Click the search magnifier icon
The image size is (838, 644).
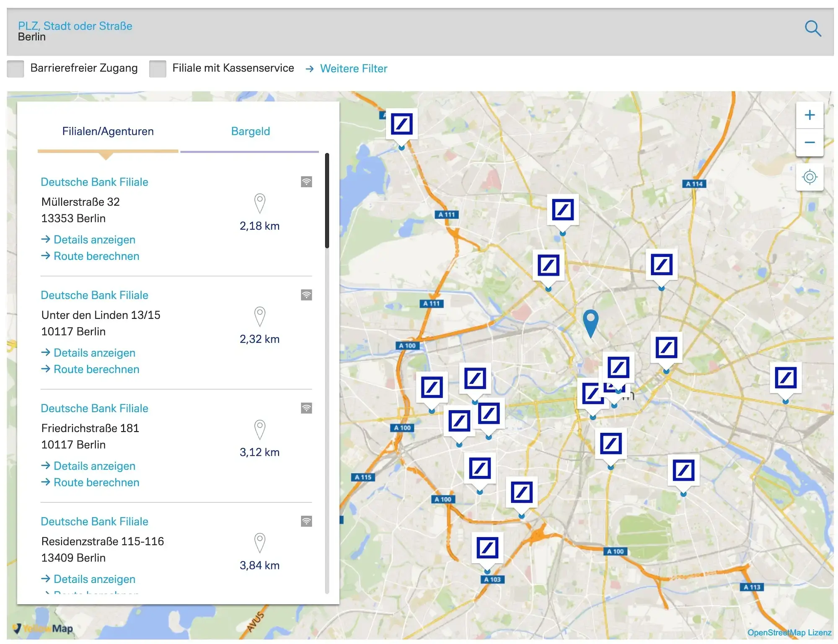[812, 28]
